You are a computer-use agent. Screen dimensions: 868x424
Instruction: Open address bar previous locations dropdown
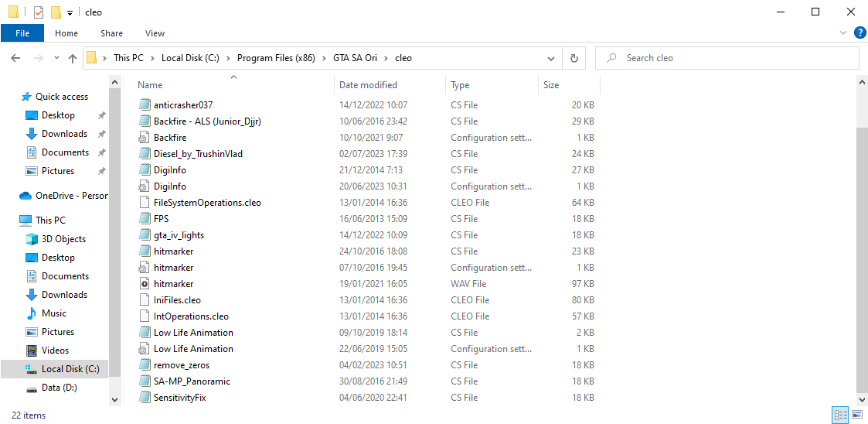coord(551,57)
